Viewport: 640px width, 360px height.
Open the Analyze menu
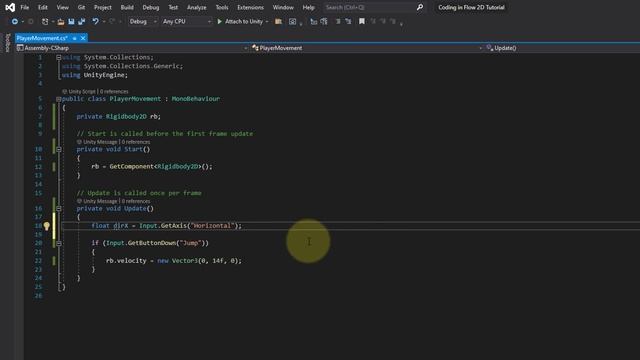(196, 7)
